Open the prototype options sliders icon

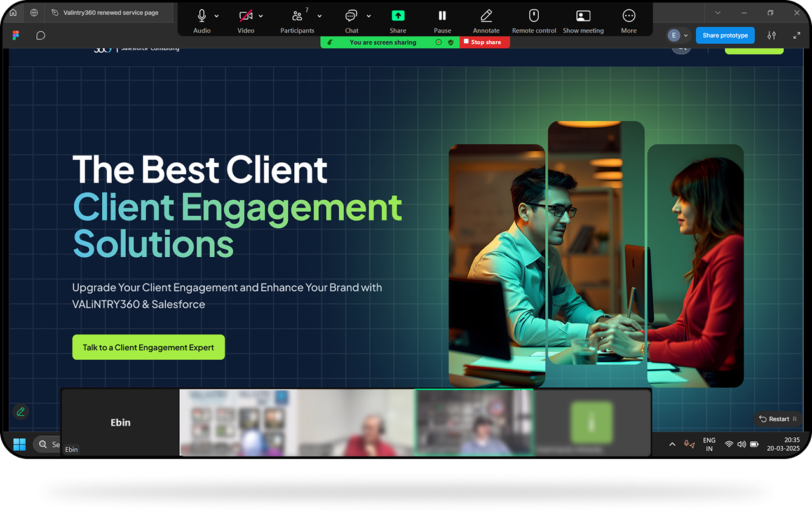[x=771, y=36]
